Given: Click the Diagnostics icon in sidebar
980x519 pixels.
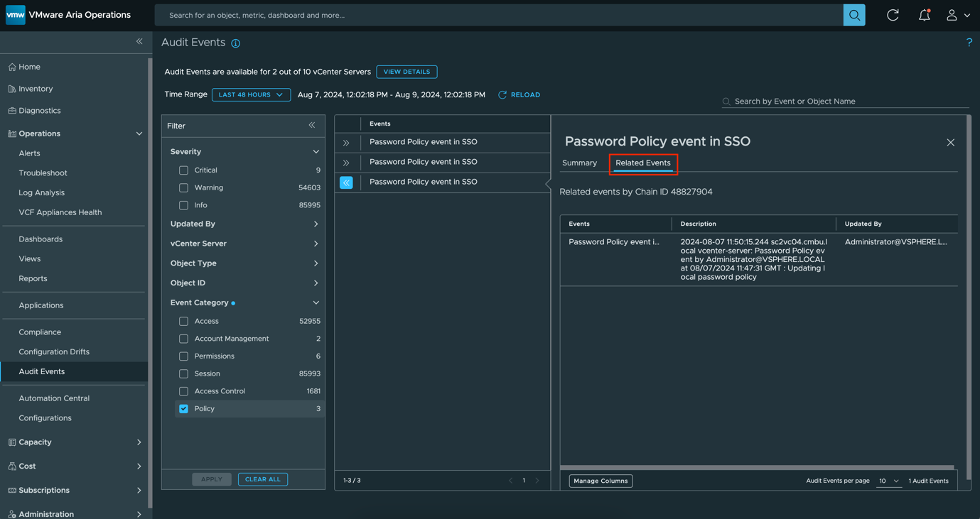Looking at the screenshot, I should coord(12,111).
